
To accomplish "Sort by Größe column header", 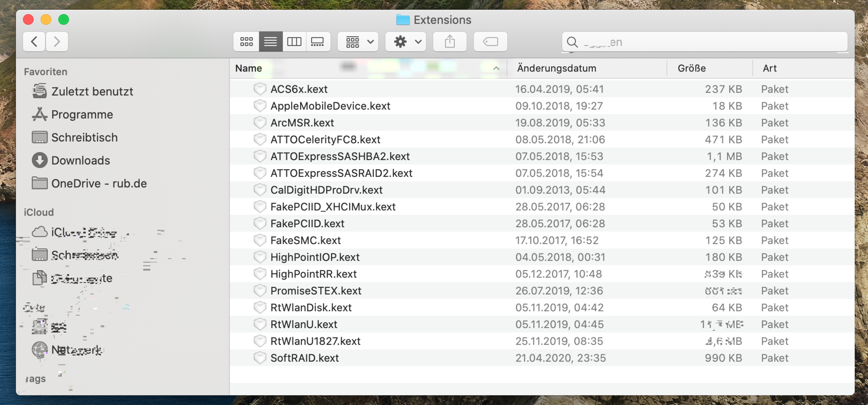I will [691, 68].
